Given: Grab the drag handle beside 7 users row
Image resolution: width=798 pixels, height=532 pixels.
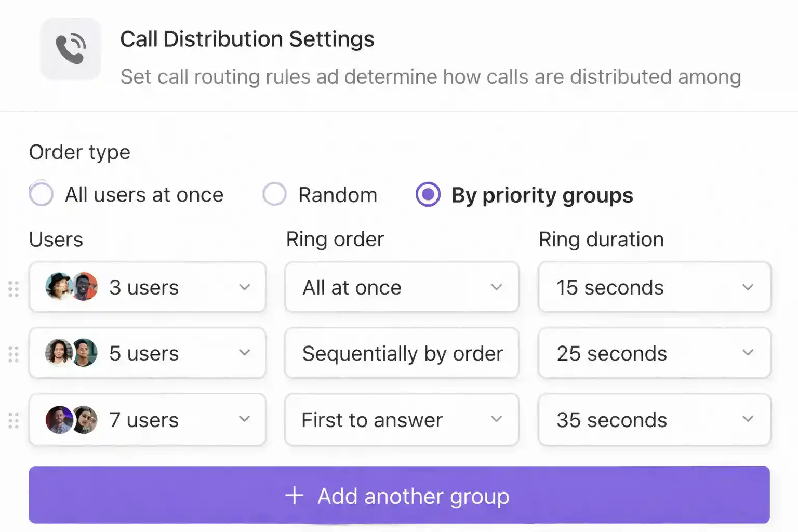Looking at the screenshot, I should 14,420.
